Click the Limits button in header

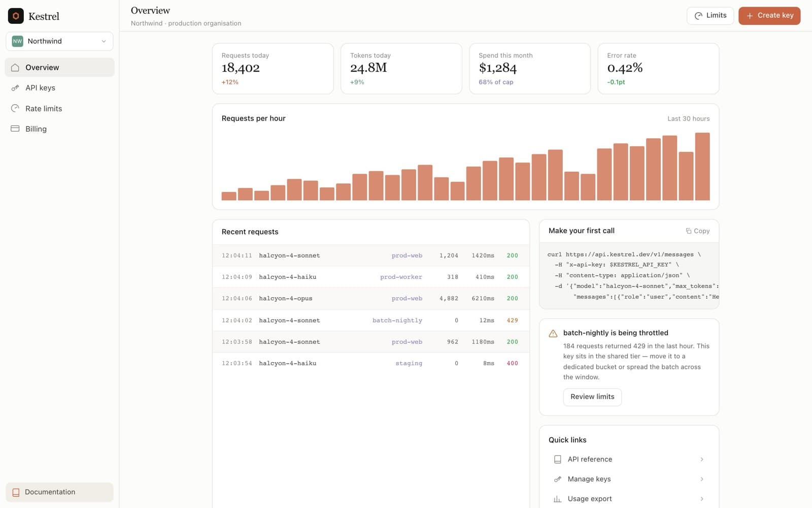(x=710, y=16)
